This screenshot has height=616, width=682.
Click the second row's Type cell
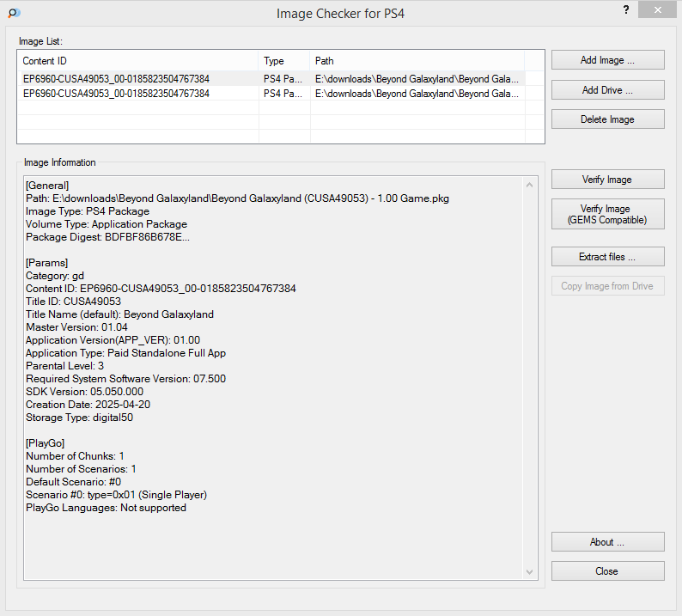(x=284, y=94)
